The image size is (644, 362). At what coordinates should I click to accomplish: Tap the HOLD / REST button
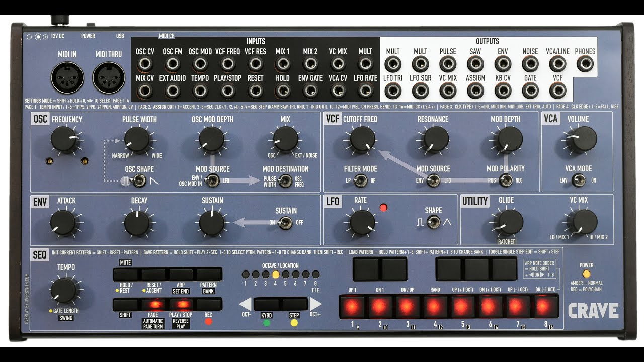click(126, 274)
